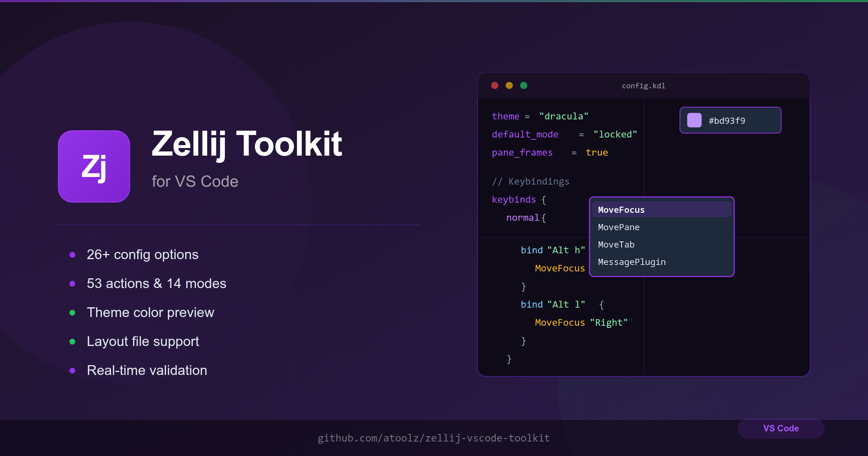Click the yellow traffic light button
868x456 pixels.
point(509,85)
